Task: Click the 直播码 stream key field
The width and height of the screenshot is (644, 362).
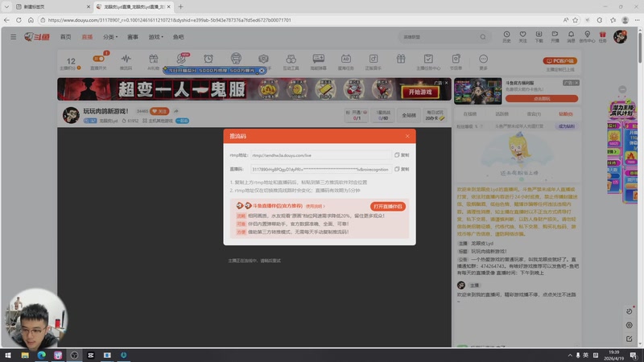Action: (320, 169)
